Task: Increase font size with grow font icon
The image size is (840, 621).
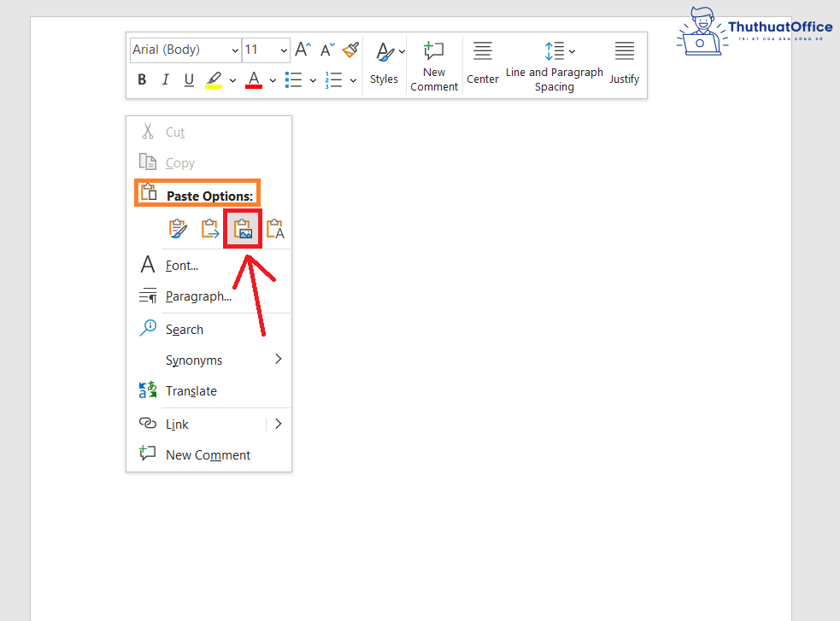Action: pos(303,50)
